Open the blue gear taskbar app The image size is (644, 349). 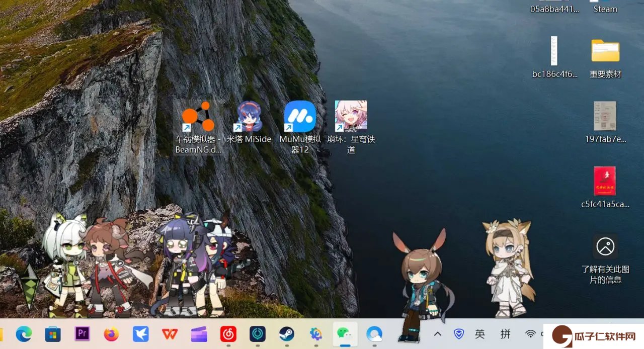(316, 334)
